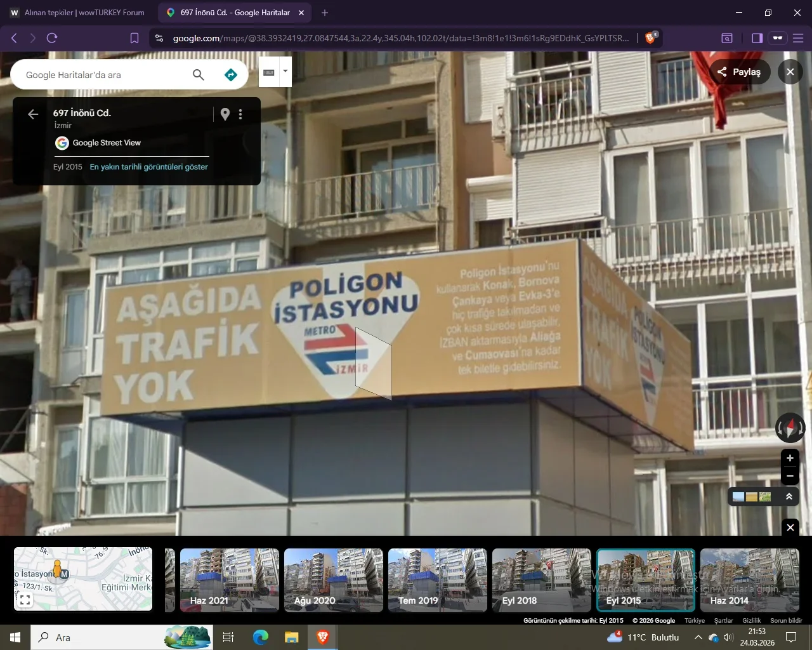Click the compass to reset heading

(x=790, y=427)
